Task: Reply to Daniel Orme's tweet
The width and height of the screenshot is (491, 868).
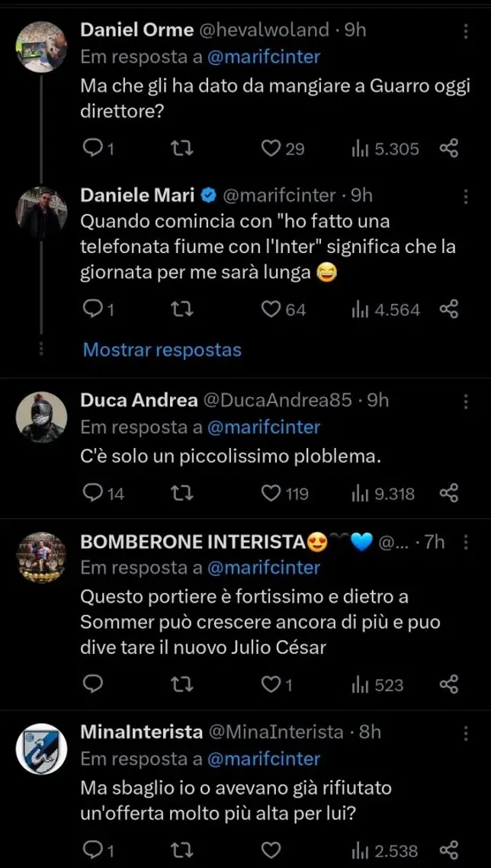Action: coord(92,149)
